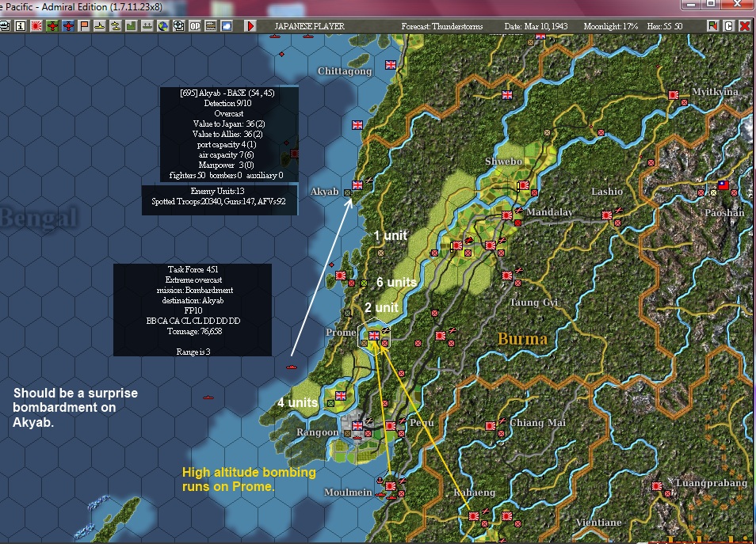Maximize the game window
Image resolution: width=756 pixels, height=544 pixels.
pyautogui.click(x=711, y=4)
